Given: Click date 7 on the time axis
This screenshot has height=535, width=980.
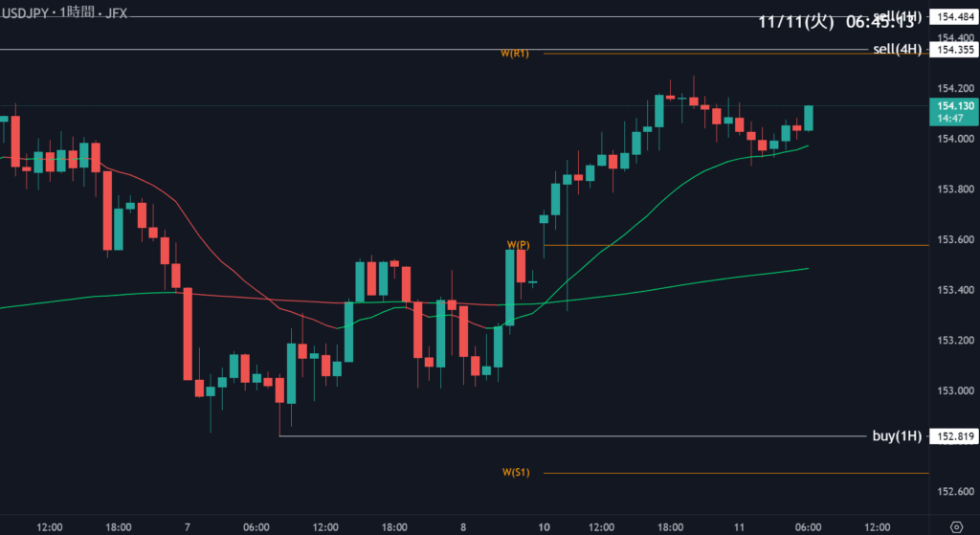Looking at the screenshot, I should [x=189, y=526].
